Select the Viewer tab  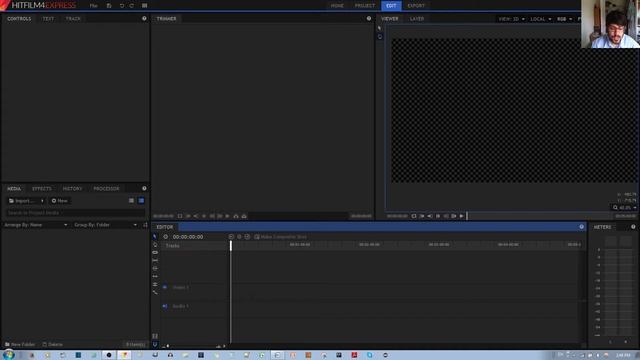(390, 19)
